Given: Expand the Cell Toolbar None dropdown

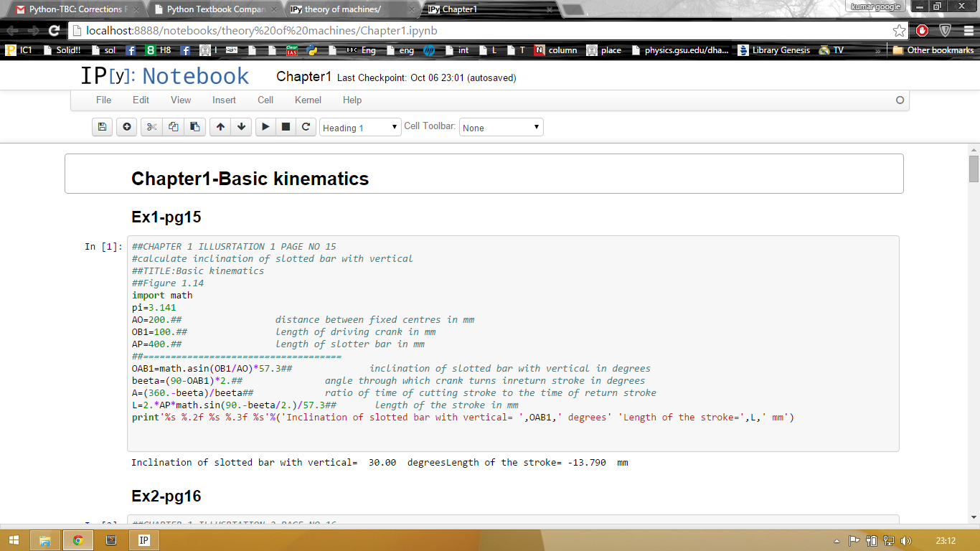Looking at the screenshot, I should pos(501,128).
